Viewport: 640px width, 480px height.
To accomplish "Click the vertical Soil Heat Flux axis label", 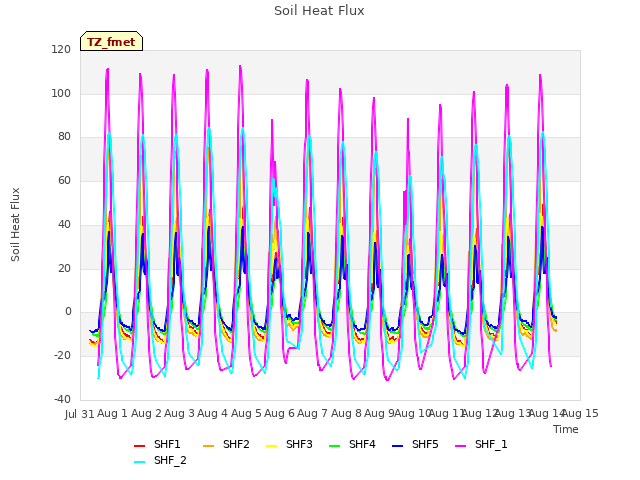I will click(x=16, y=224).
